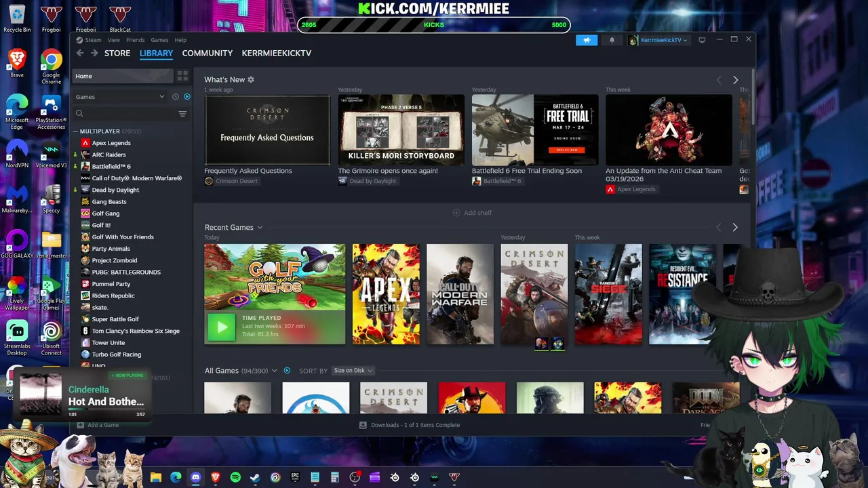
Task: Open advanced filter options icon
Action: [182, 114]
